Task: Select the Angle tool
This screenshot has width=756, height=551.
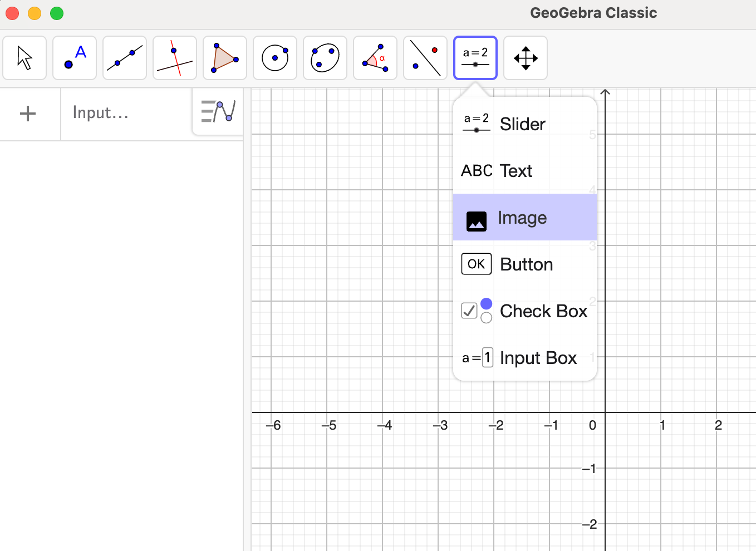Action: pyautogui.click(x=375, y=58)
